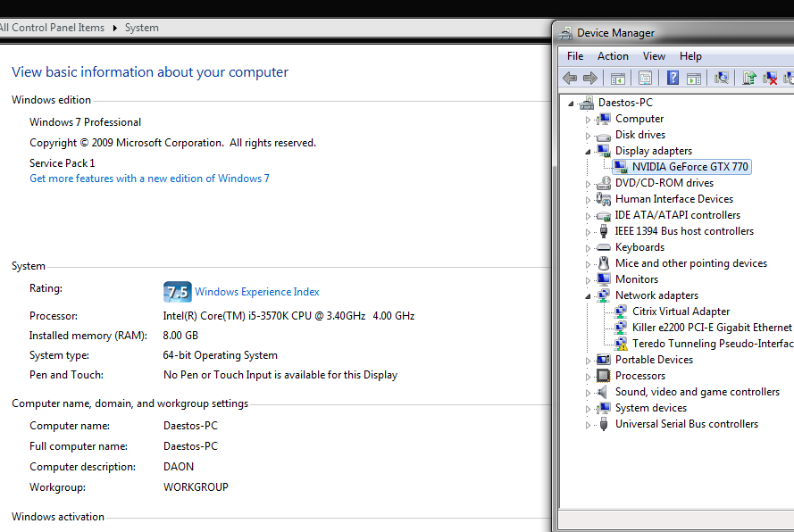794x532 pixels.
Task: Expand the IDE ATA/ATAPI controllers node arrow
Action: point(588,217)
